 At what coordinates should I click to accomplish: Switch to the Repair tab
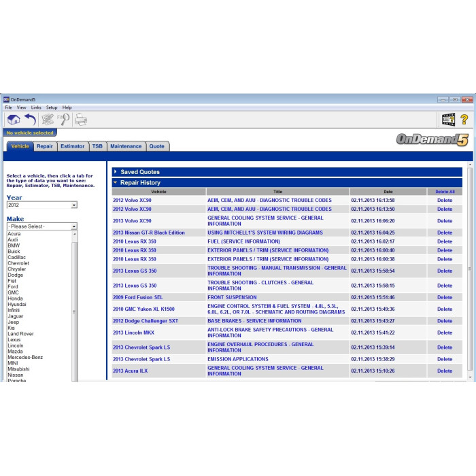pos(45,146)
